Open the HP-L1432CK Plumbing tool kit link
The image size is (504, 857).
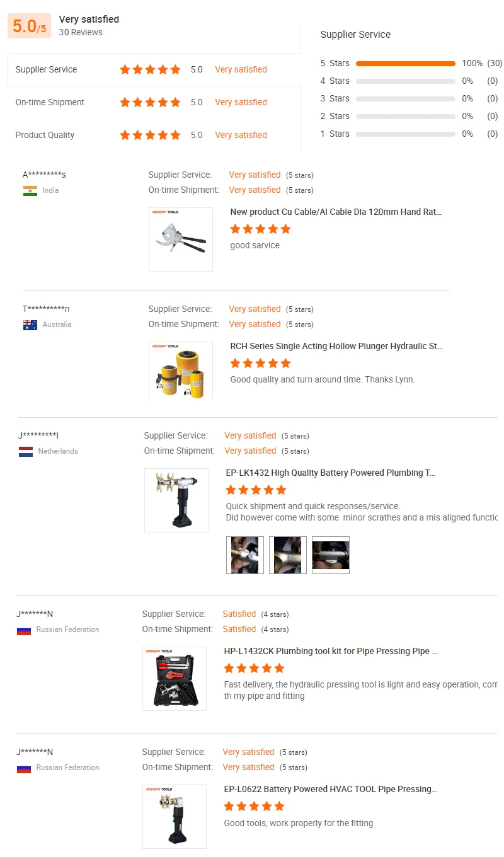pyautogui.click(x=331, y=652)
